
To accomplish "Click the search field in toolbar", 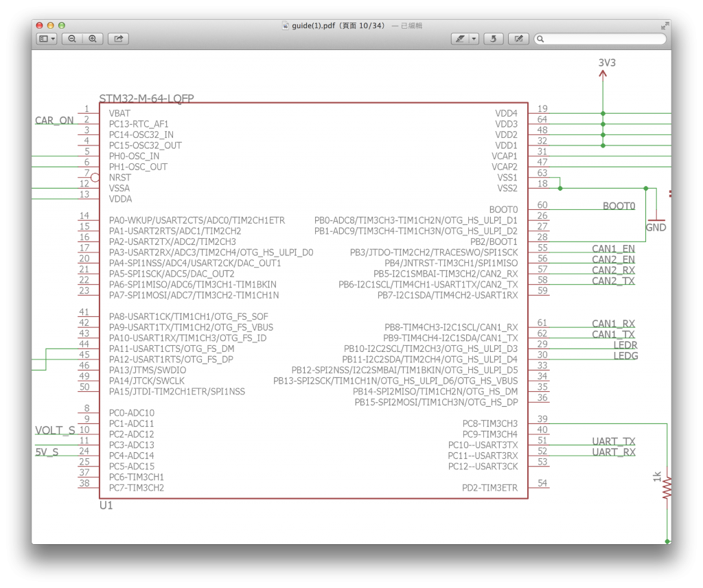I will 600,39.
